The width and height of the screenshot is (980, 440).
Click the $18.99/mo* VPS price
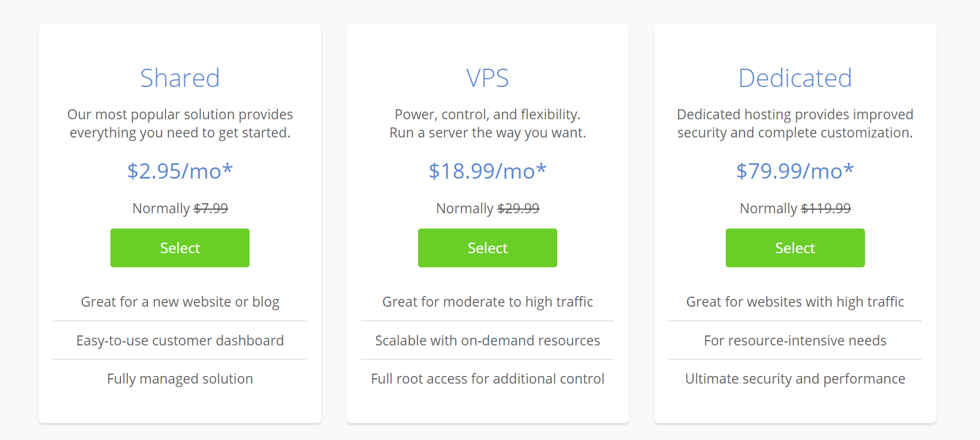coord(487,171)
